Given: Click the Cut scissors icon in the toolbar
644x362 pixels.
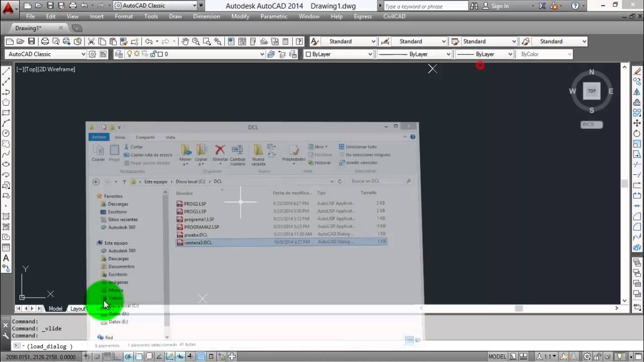Looking at the screenshot, I should pyautogui.click(x=91, y=41).
